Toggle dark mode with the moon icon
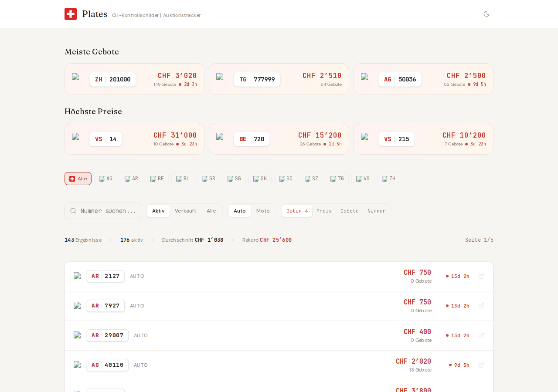Image resolution: width=558 pixels, height=392 pixels. coord(487,14)
